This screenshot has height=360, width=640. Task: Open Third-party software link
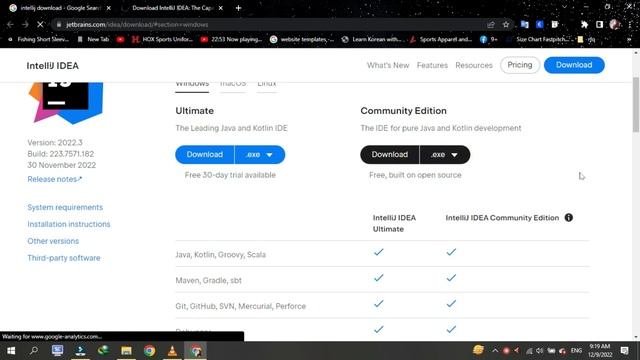[64, 258]
